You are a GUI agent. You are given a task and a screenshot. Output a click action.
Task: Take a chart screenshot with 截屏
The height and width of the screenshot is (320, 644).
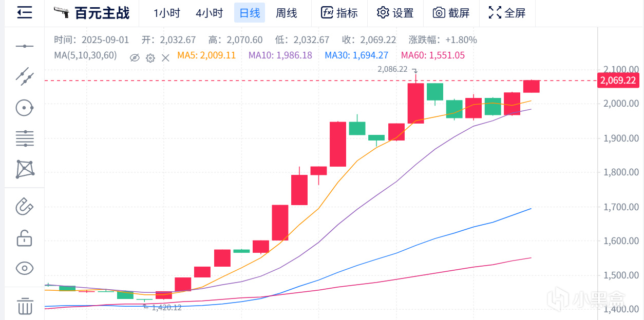click(x=451, y=13)
